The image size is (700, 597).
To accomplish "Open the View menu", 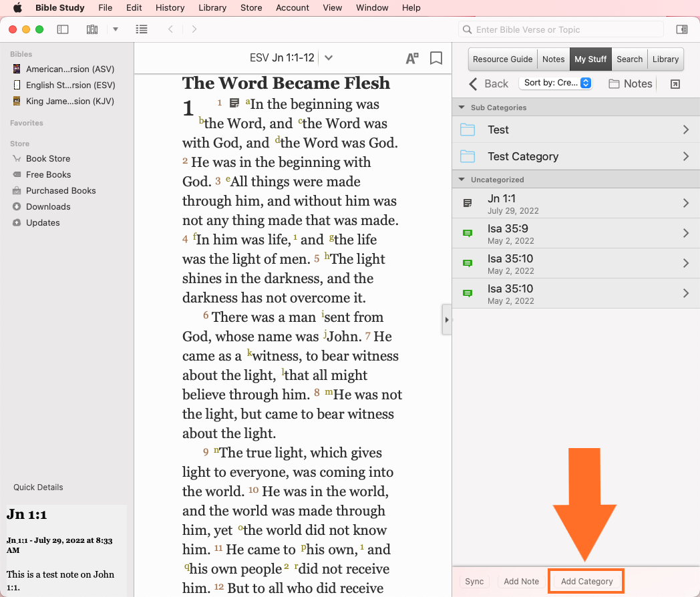I will (332, 7).
